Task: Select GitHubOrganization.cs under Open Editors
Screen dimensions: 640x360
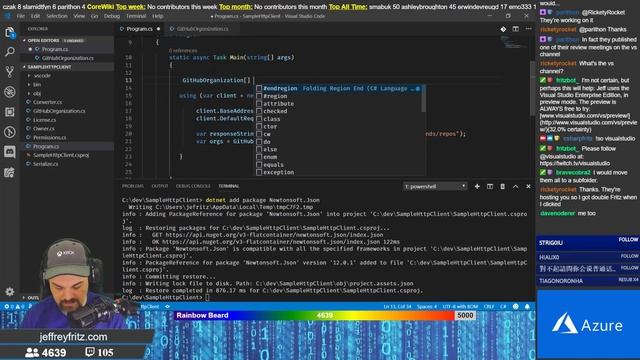Action: [67, 58]
